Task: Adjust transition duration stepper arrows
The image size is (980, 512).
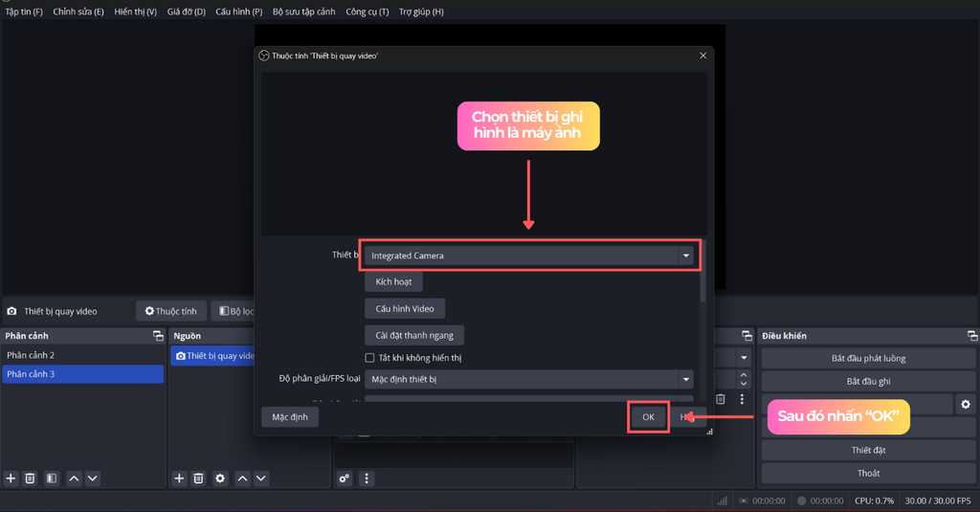Action: pyautogui.click(x=743, y=379)
